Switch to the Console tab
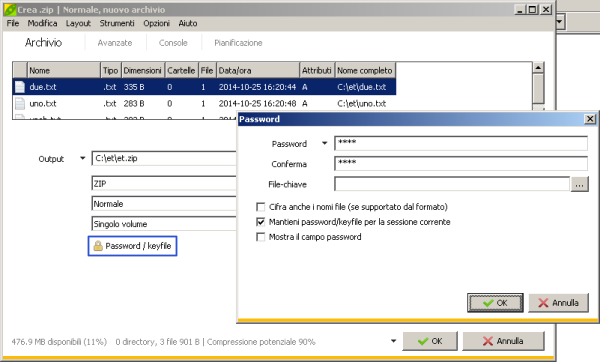Viewport: 600px width, 362px height. pos(173,43)
